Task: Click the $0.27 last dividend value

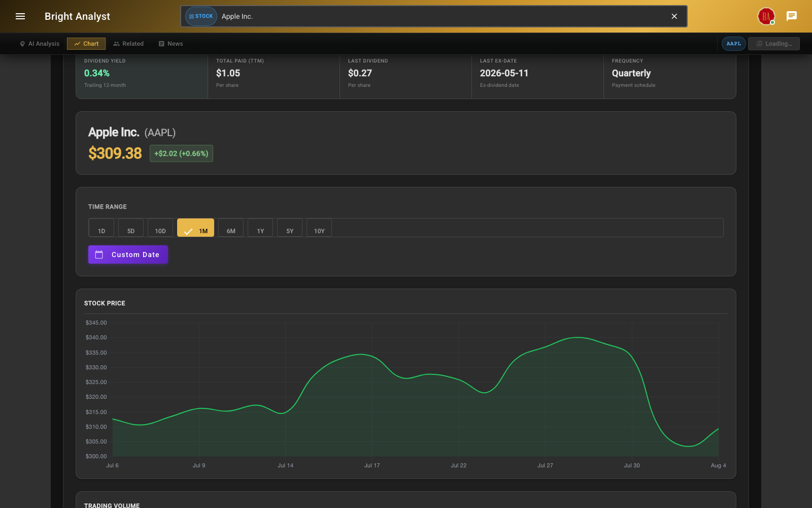Action: coord(360,73)
